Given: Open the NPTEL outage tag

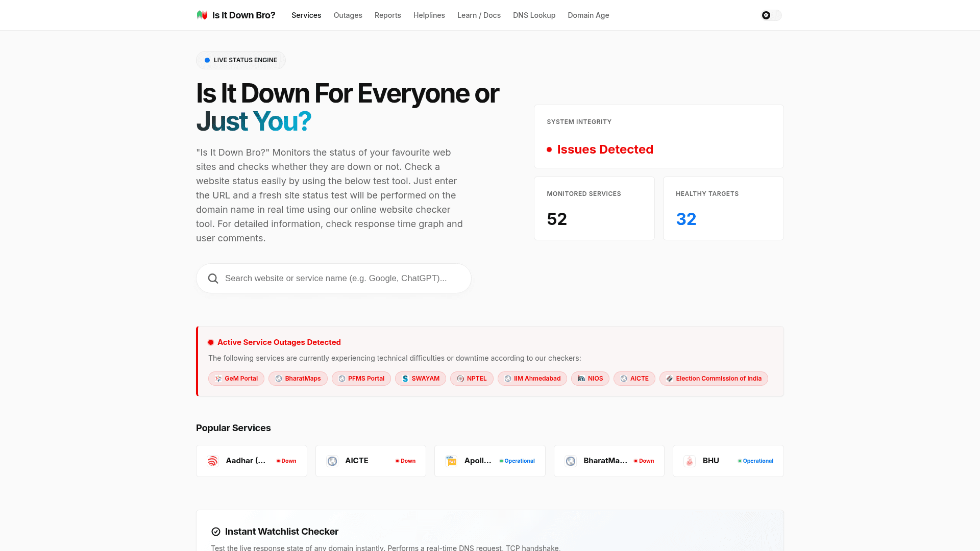Looking at the screenshot, I should [472, 379].
